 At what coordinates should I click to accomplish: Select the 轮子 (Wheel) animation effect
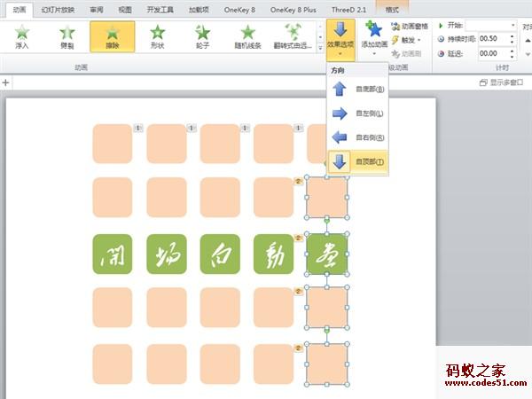click(x=203, y=36)
